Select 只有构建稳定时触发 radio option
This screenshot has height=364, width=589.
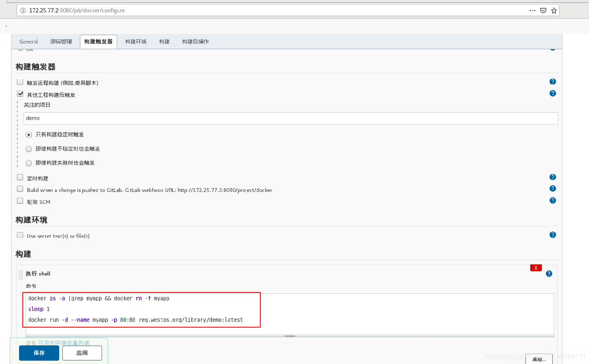pyautogui.click(x=29, y=135)
